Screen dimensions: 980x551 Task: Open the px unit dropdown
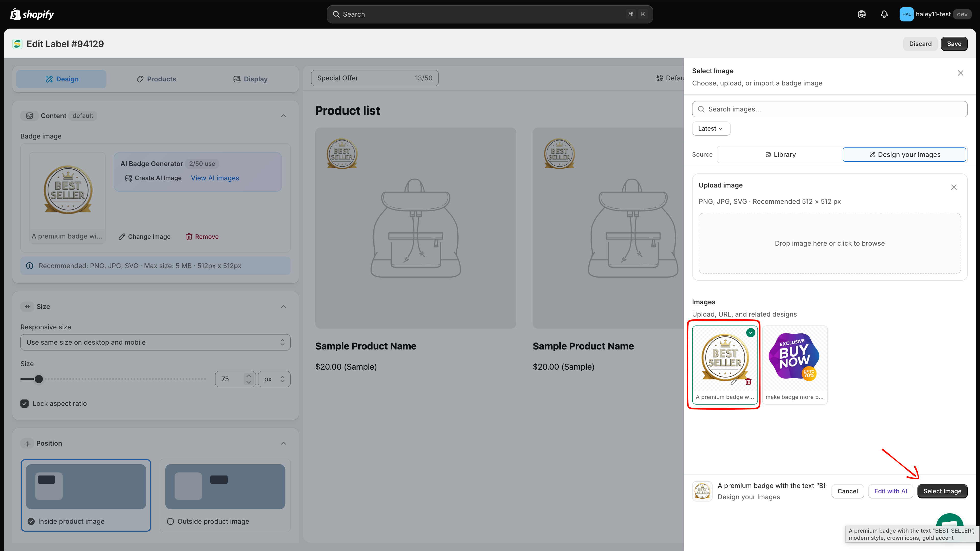pyautogui.click(x=274, y=379)
